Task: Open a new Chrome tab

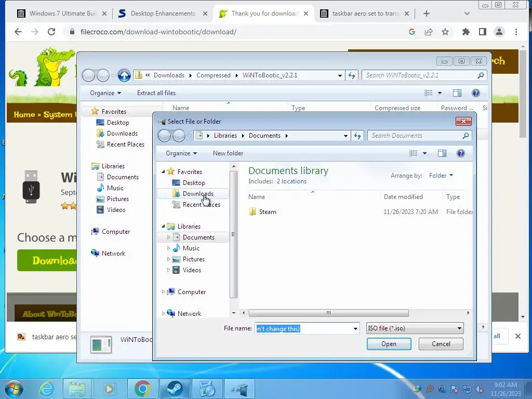Action: (427, 14)
